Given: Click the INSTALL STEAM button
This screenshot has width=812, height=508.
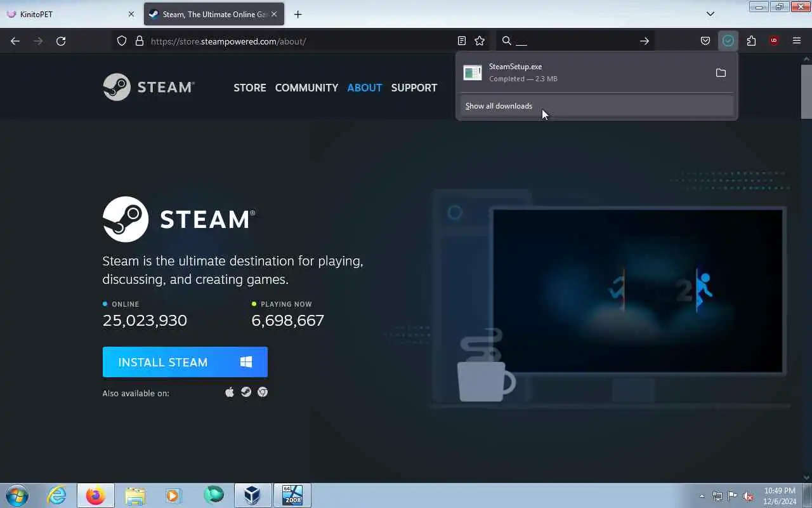Looking at the screenshot, I should pos(185,362).
